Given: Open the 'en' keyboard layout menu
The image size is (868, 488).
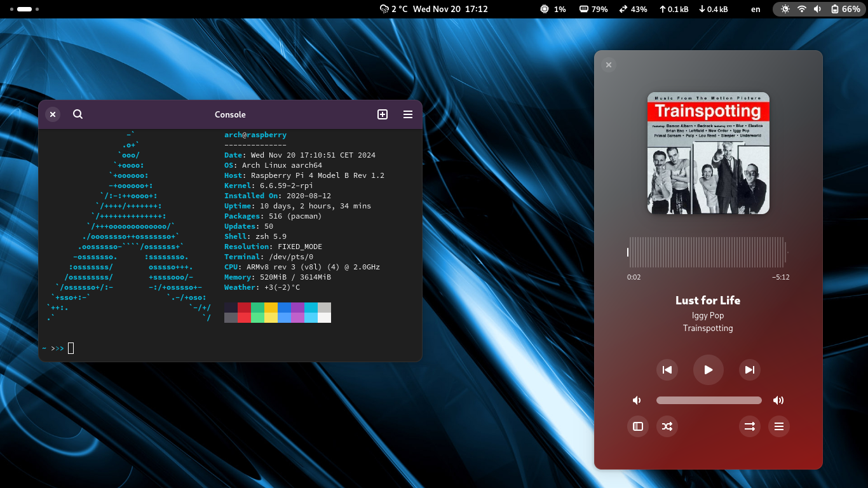Looking at the screenshot, I should point(756,9).
